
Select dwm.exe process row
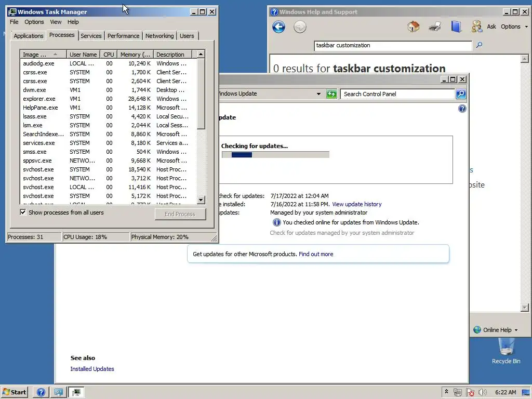108,90
